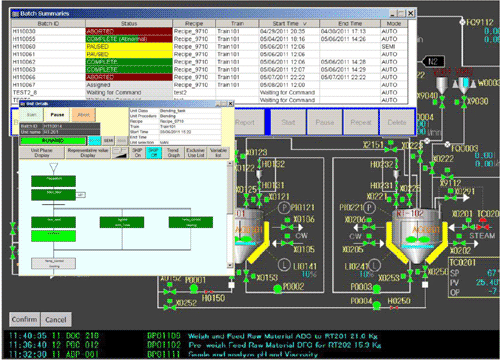Click the Recipe column header
This screenshot has width=500, height=360.
click(x=194, y=23)
